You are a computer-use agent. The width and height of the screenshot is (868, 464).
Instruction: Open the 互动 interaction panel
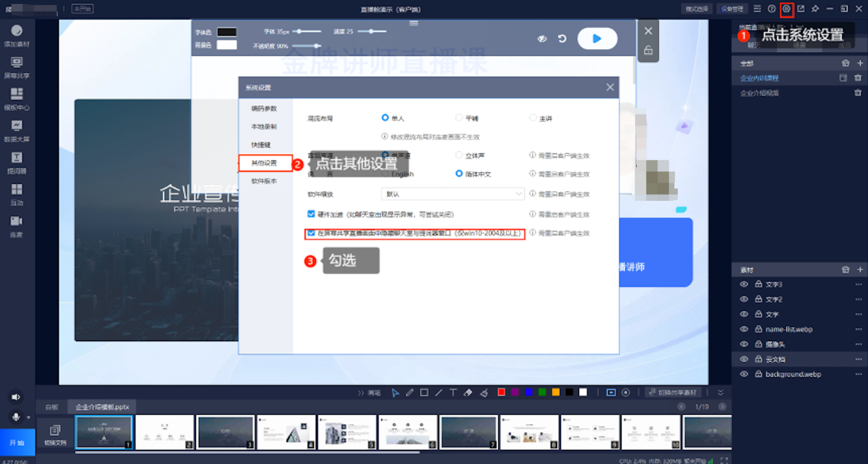tap(17, 194)
